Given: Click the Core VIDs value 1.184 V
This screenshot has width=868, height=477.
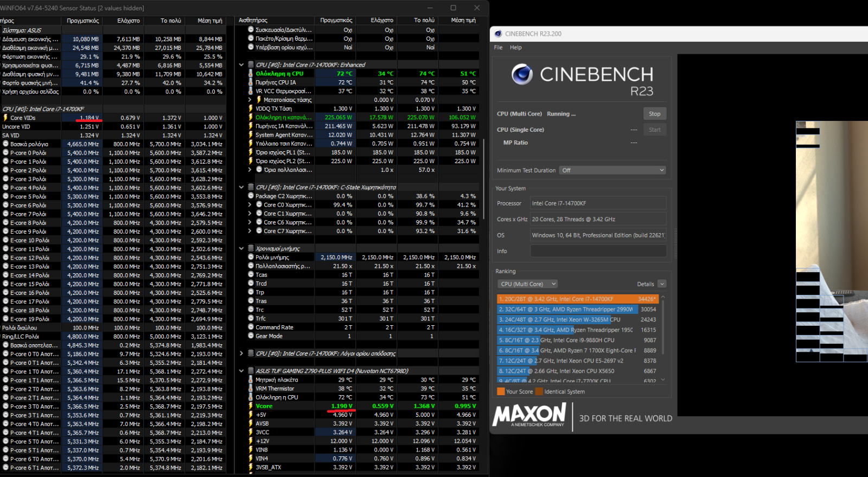Looking at the screenshot, I should [90, 118].
